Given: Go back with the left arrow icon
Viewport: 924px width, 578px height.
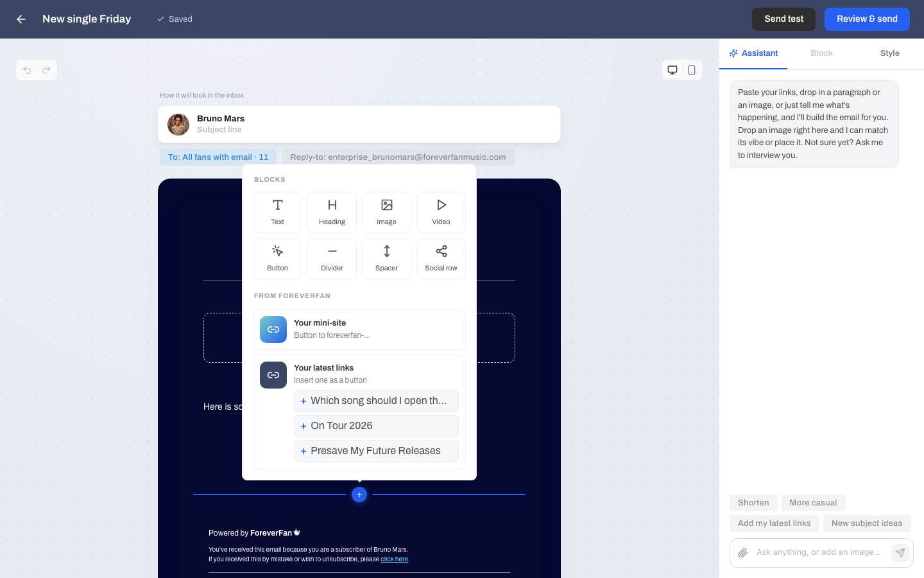Looking at the screenshot, I should 21,19.
